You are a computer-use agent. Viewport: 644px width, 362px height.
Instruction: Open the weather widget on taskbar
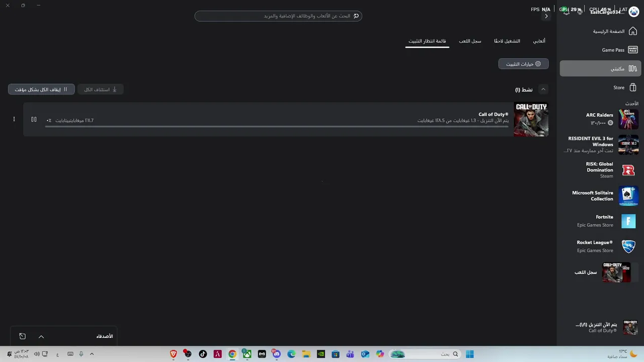[621, 354]
